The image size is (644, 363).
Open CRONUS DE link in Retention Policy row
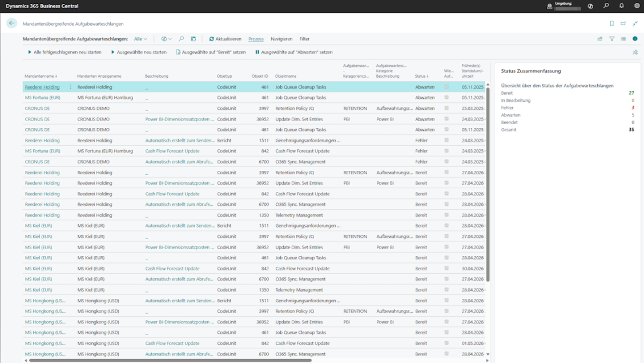tap(37, 108)
